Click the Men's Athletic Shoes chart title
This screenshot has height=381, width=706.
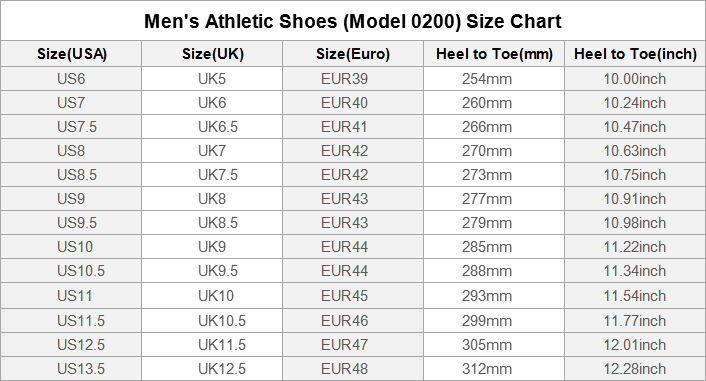[353, 21]
